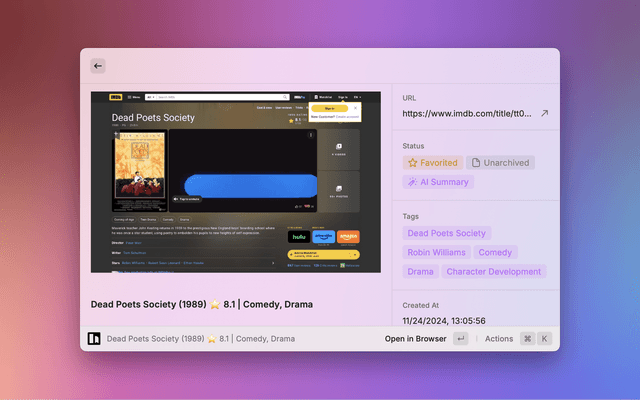The image size is (640, 400).
Task: Click the imdb.com URL text
Action: pos(465,114)
